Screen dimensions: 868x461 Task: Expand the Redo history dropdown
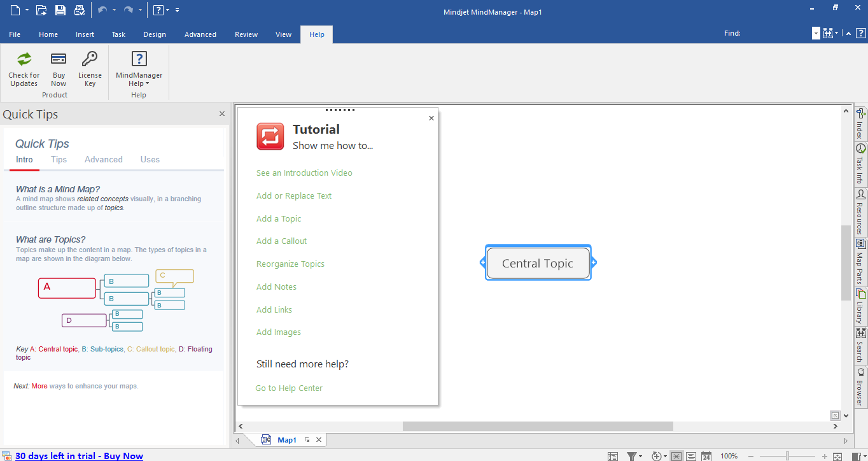click(x=140, y=10)
